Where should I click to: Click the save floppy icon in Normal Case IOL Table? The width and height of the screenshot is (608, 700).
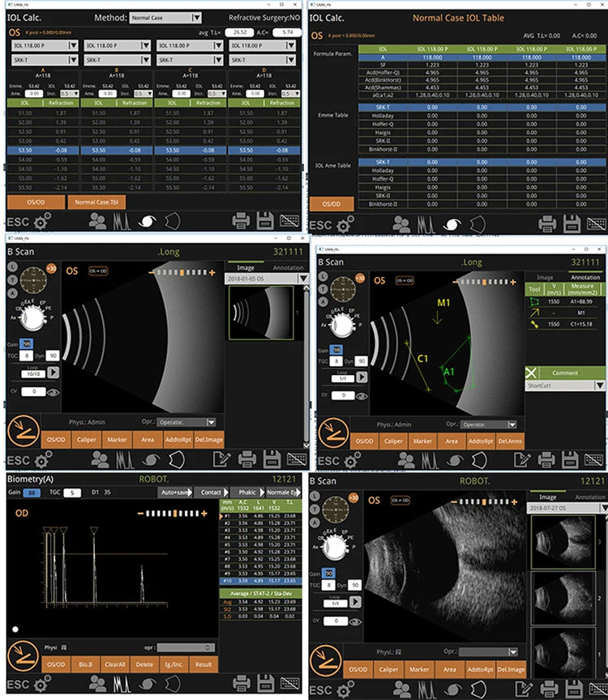pyautogui.click(x=571, y=223)
